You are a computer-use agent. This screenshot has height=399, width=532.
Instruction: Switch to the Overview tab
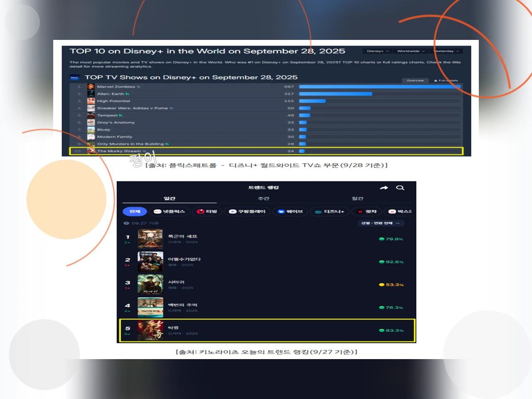click(415, 81)
